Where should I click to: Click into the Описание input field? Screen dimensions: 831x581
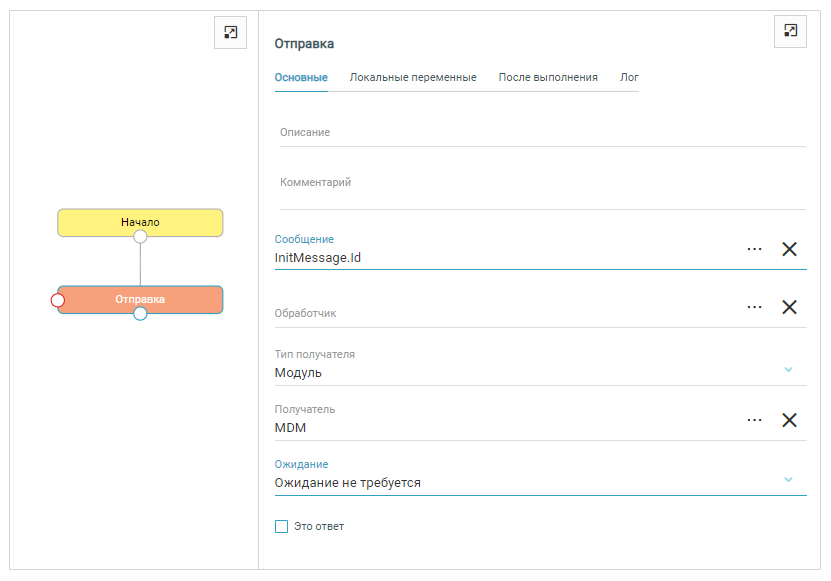click(540, 133)
